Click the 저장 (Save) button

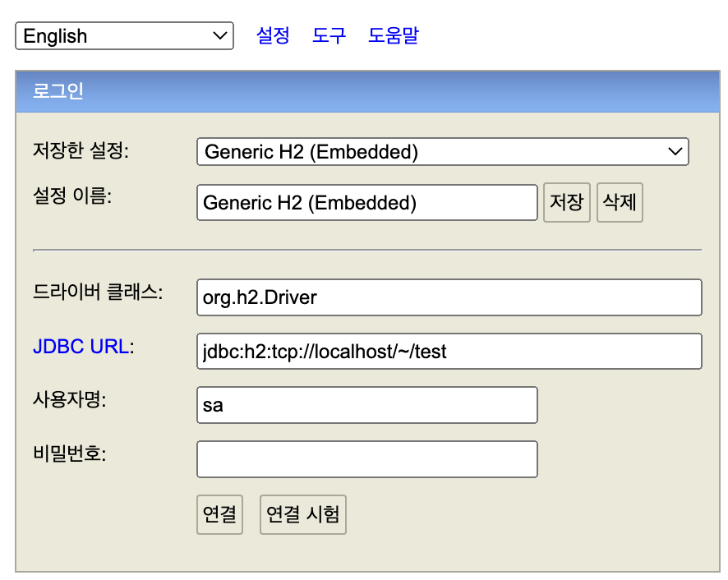tap(566, 202)
